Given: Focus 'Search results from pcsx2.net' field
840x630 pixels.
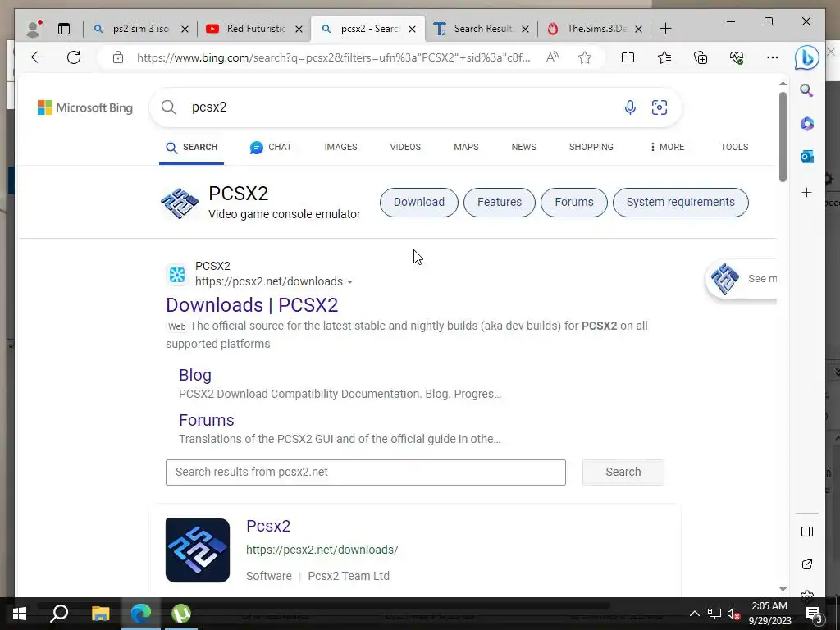Looking at the screenshot, I should pyautogui.click(x=365, y=472).
